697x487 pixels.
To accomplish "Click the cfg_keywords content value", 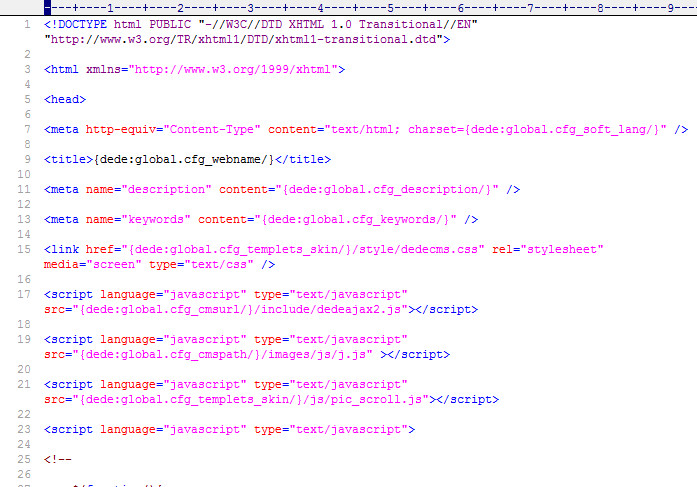I will (356, 219).
